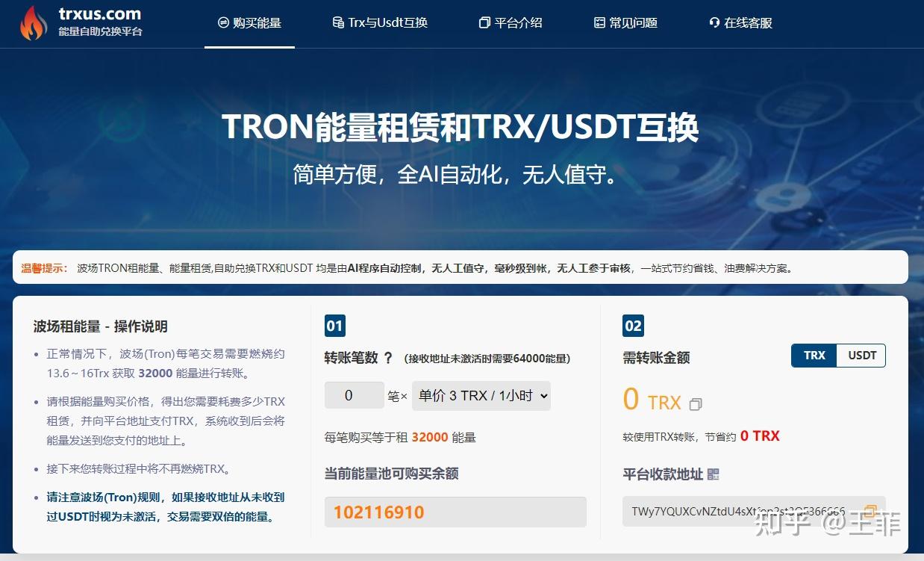The height and width of the screenshot is (561, 924).
Task: Click the transfer count input field
Action: tap(355, 394)
